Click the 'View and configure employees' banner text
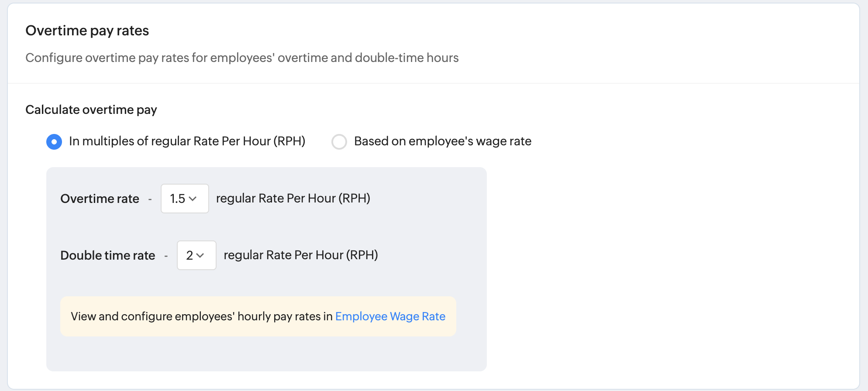Screen dimensions: 868x391 point(202,316)
